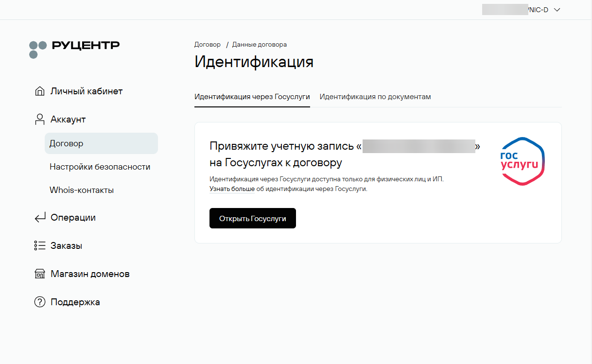This screenshot has height=364, width=592.
Task: Open Личный кабинет in sidebar
Action: click(87, 91)
